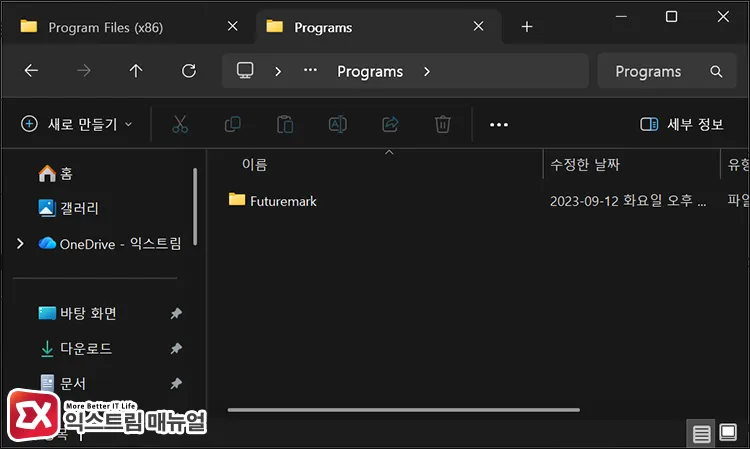Click the This PC monitor icon in address bar

[245, 71]
